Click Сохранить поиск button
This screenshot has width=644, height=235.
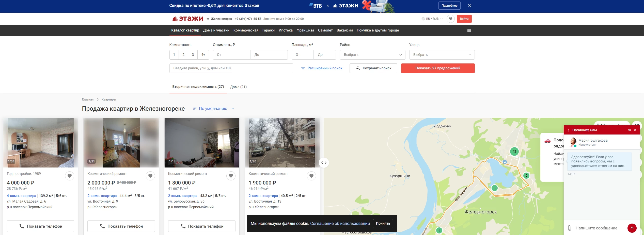coord(373,68)
